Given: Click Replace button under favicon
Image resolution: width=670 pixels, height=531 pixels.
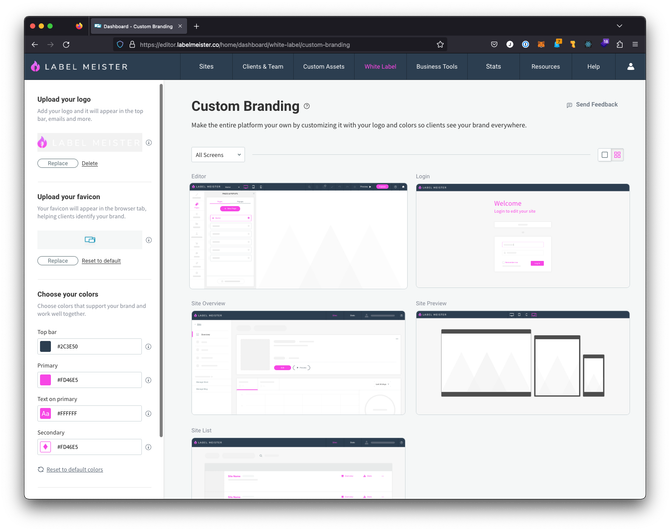Looking at the screenshot, I should point(58,261).
